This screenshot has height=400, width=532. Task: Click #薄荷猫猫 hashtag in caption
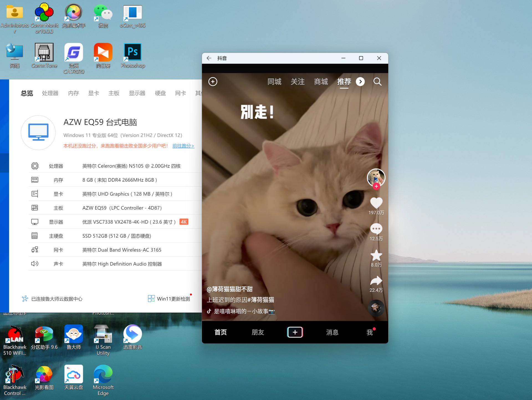pyautogui.click(x=261, y=300)
